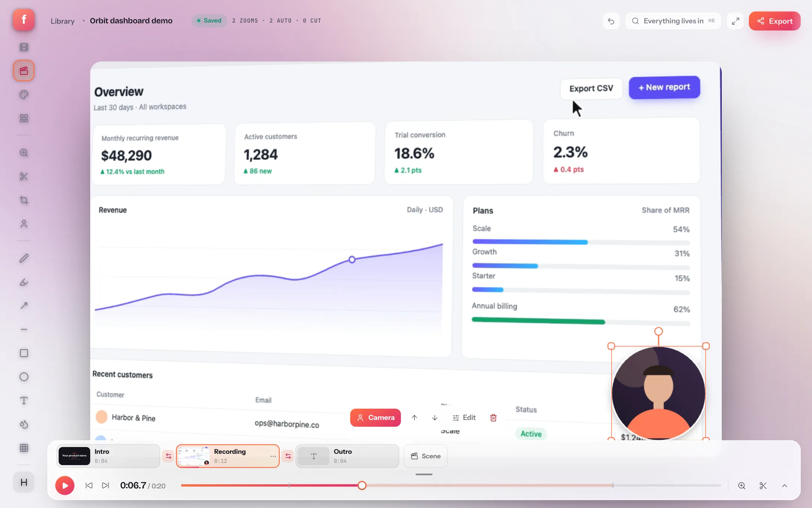Collapse the timeline panel with chevron

pyautogui.click(x=785, y=486)
